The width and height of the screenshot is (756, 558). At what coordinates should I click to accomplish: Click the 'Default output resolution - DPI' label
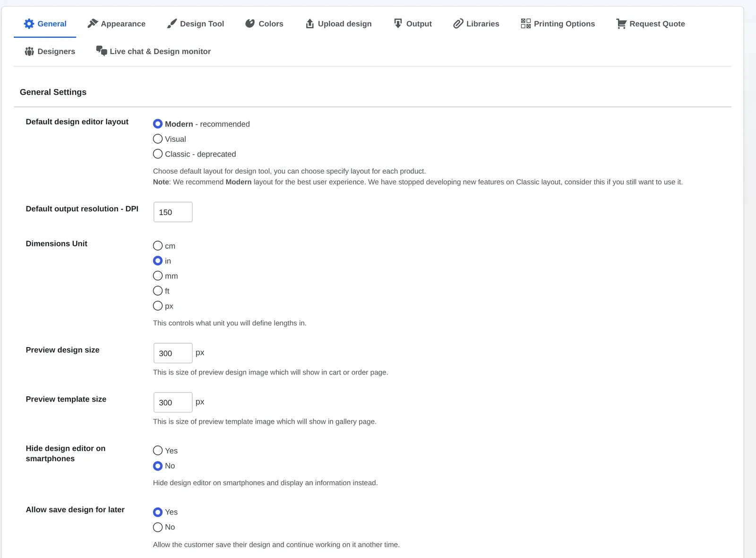[82, 209]
